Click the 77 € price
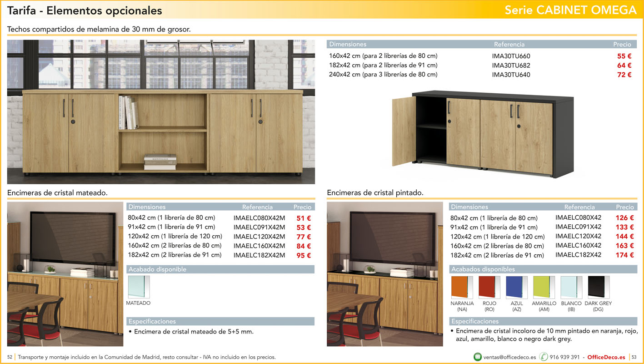The image size is (644, 364). [x=304, y=237]
